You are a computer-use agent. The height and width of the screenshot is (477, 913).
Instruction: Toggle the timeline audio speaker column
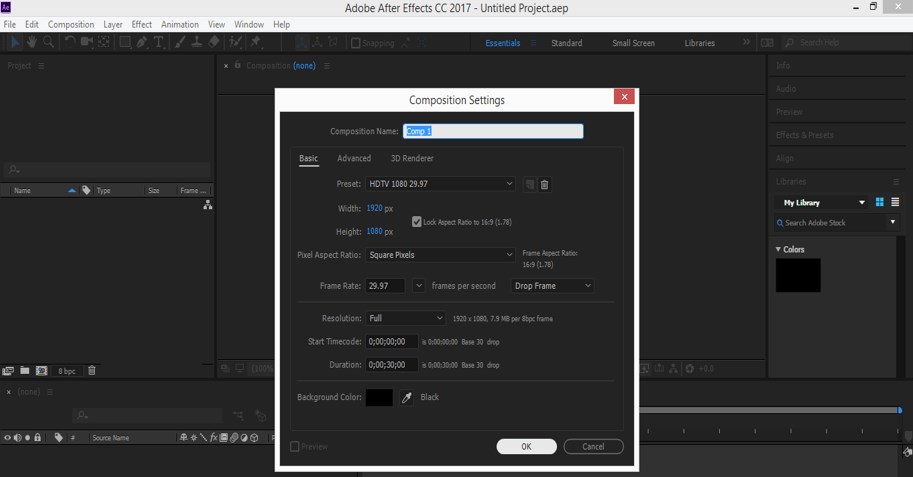click(17, 437)
